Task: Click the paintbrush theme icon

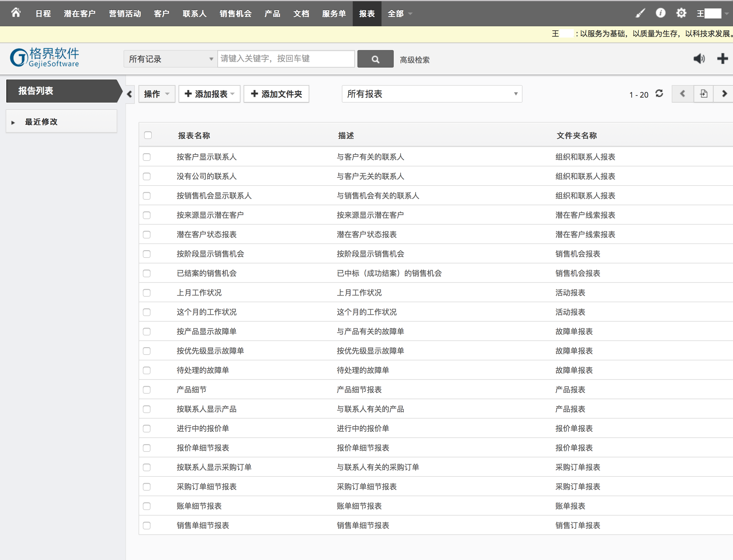Action: 640,13
